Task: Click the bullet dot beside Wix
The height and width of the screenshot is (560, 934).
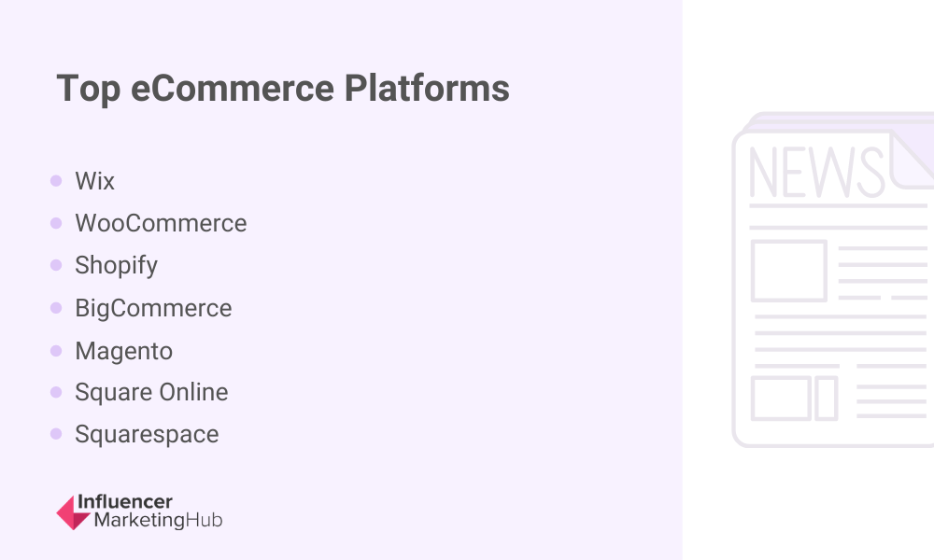Action: (x=56, y=180)
